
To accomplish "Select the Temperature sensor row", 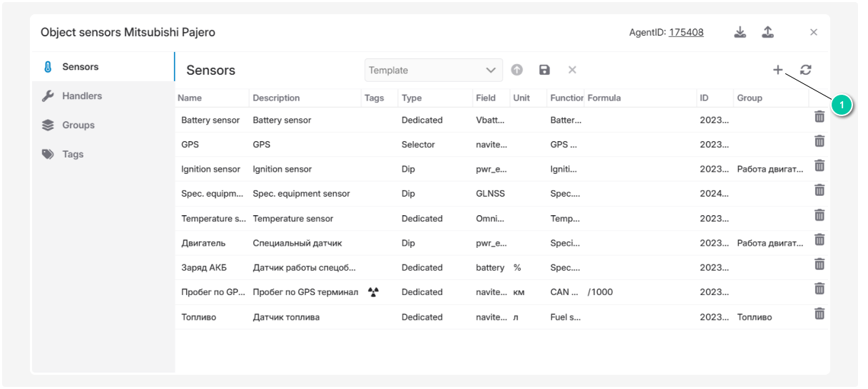I will [292, 219].
